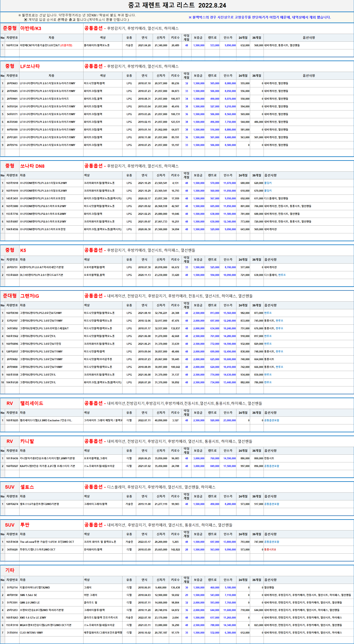Click car number '46호0540'
Viewport: 354px width, 644px height.
pyautogui.click(x=12, y=122)
